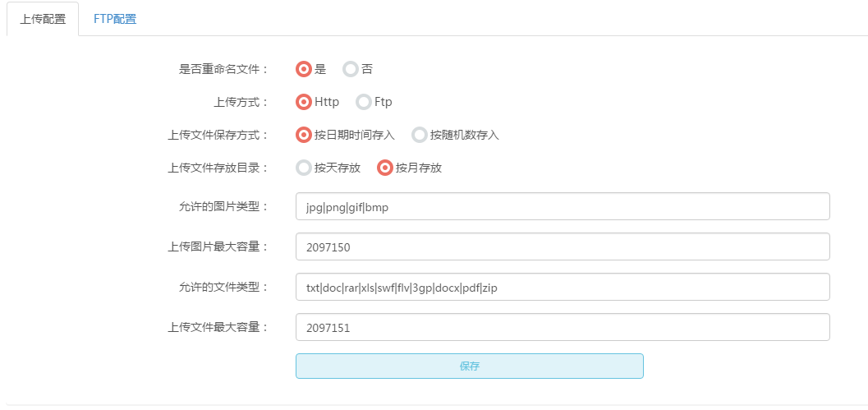Click into the 上传图片最大容量 field
Screen dimensions: 868x410
tap(563, 246)
